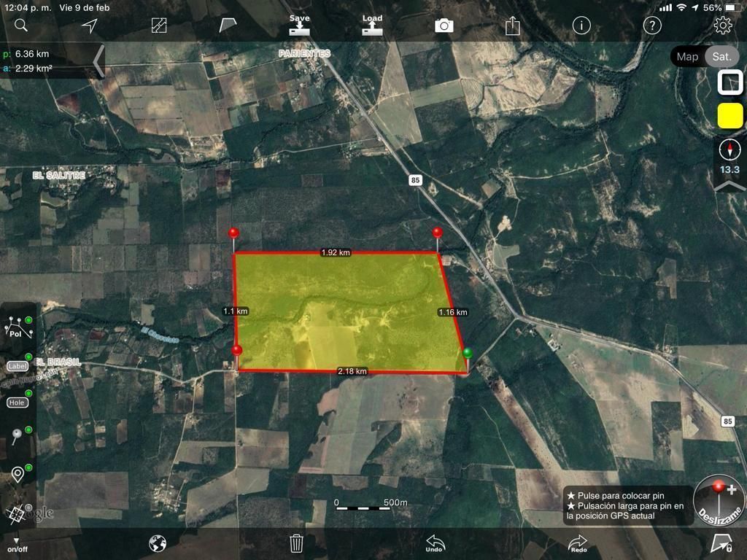Viewport: 747px width, 560px height.
Task: Toggle the Hole drawing option
Action: 18,402
